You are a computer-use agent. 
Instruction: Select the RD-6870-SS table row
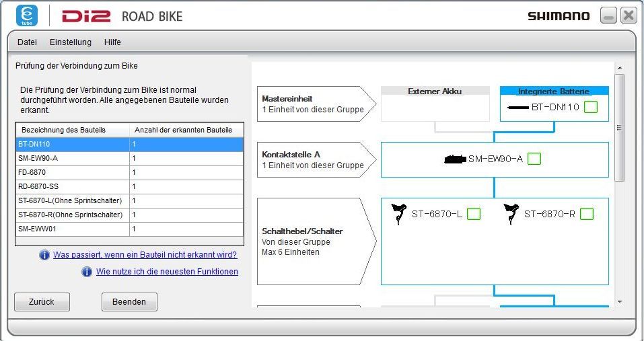[129, 187]
